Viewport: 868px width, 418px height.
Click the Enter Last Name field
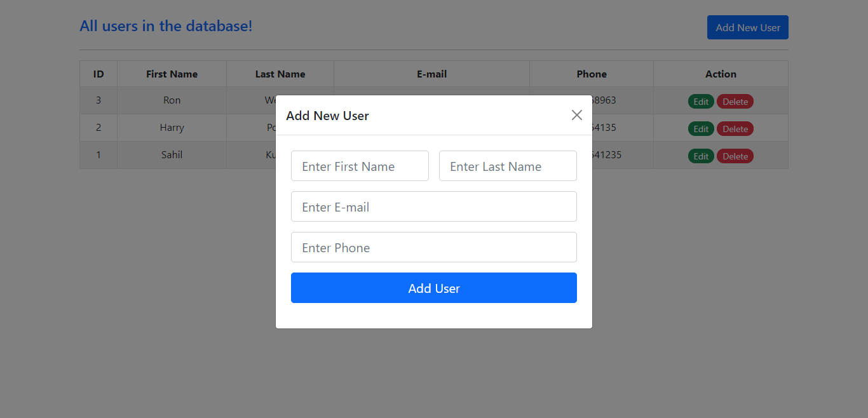[x=508, y=166]
